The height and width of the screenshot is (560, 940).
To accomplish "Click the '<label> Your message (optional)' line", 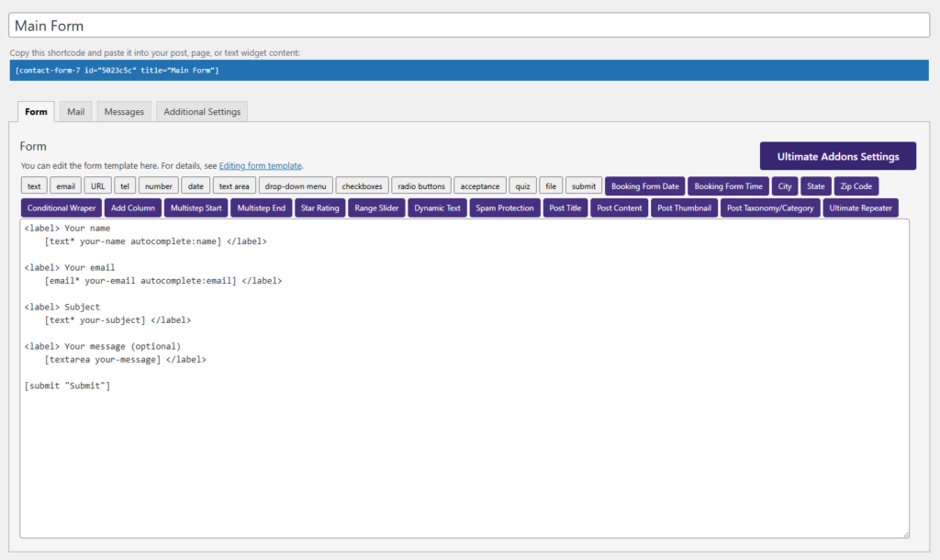I will (103, 346).
